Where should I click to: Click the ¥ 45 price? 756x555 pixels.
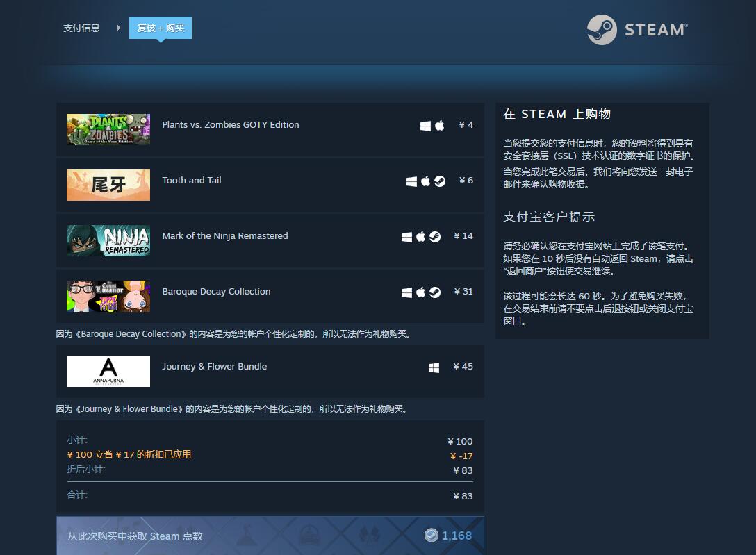point(463,367)
